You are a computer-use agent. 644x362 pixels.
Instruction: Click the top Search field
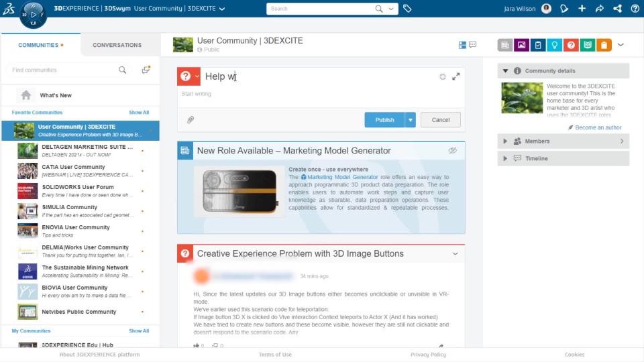click(321, 9)
